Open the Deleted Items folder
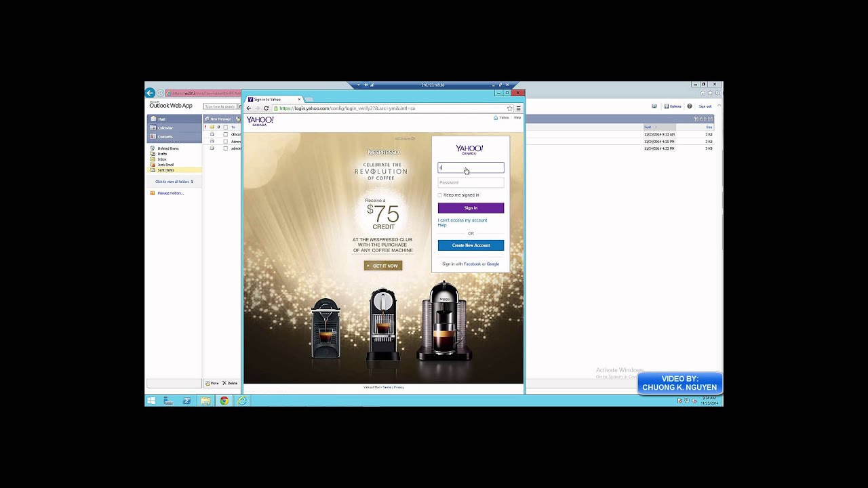Image resolution: width=868 pixels, height=488 pixels. [165, 148]
